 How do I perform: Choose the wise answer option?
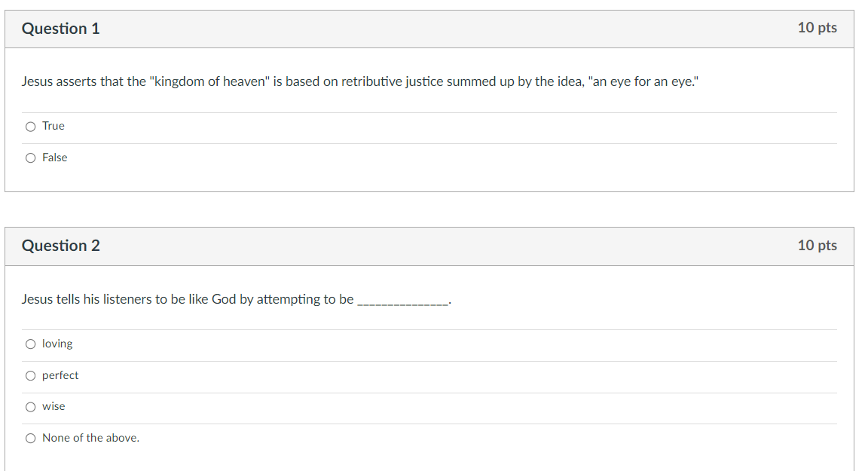pyautogui.click(x=30, y=407)
